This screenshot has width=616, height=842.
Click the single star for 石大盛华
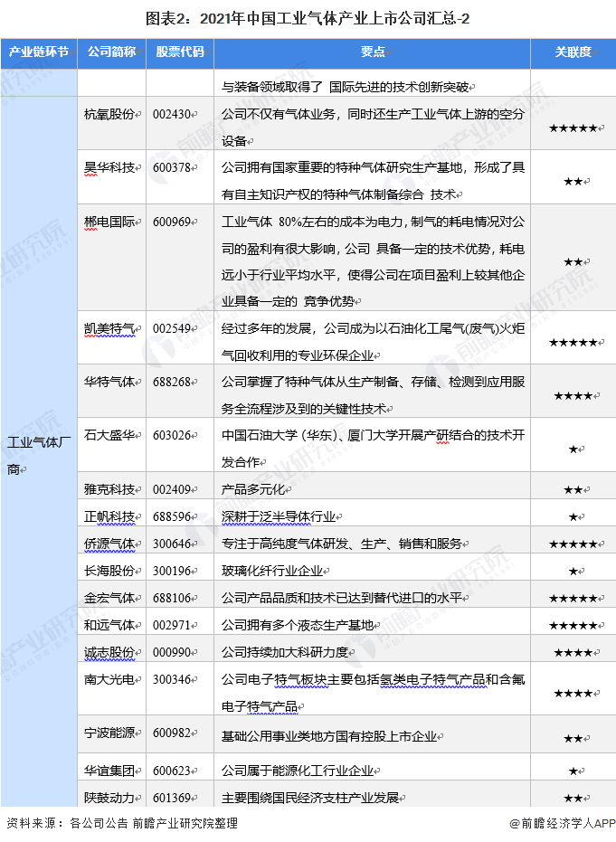pyautogui.click(x=573, y=449)
